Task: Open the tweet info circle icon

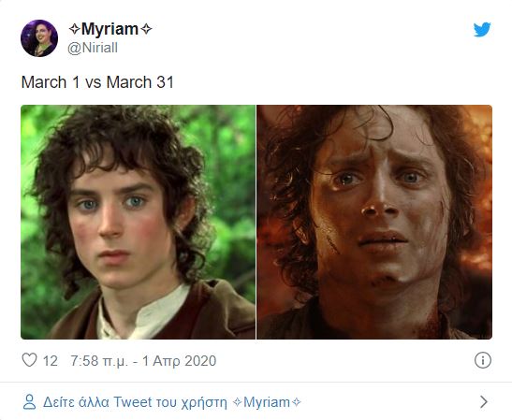Action: 483,360
